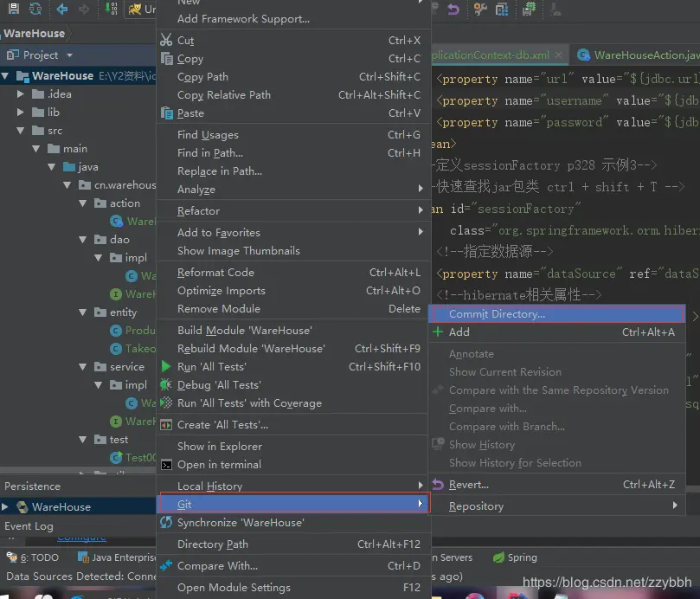This screenshot has width=700, height=599.
Task: Select Remove Module
Action: click(294, 309)
